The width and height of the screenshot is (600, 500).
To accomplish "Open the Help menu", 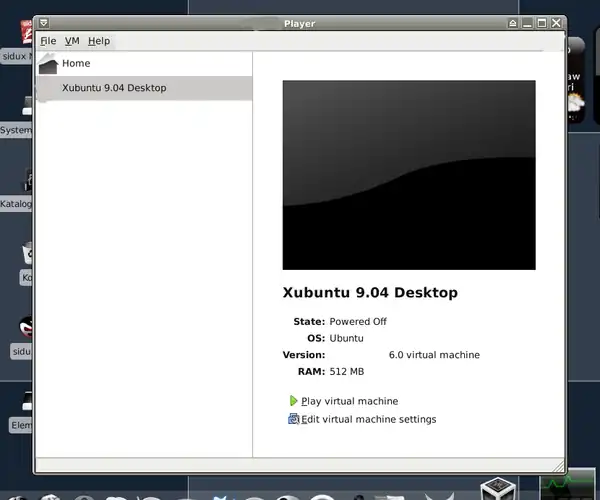I will tap(99, 41).
